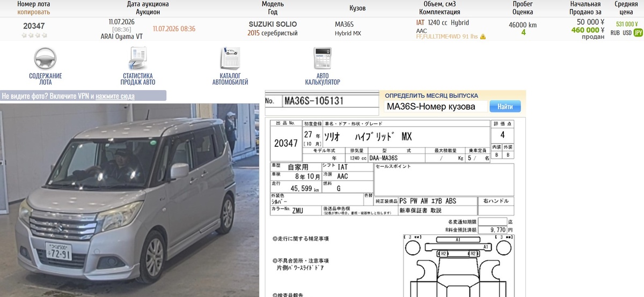The width and height of the screenshot is (644, 297).
Task: Click the 50 000 ¥ starting price
Action: click(591, 23)
